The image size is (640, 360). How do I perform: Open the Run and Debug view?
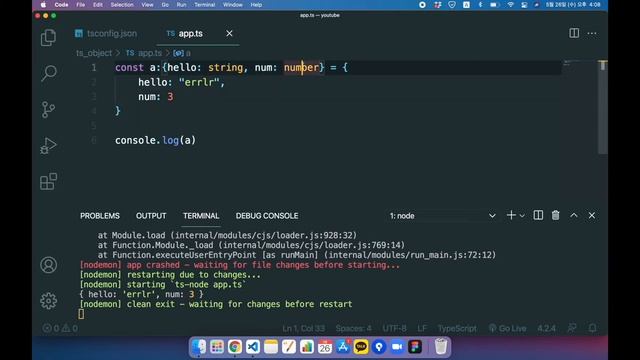48,145
